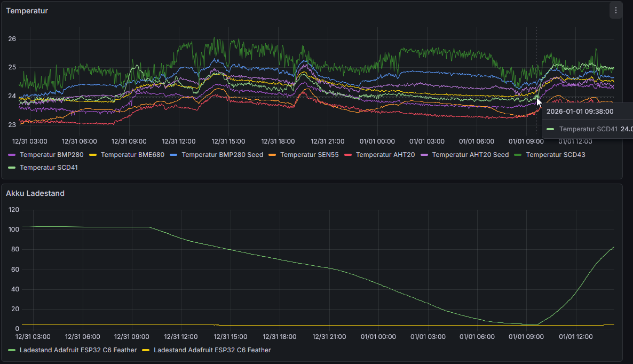Open the blue swatch for Temperatur BMP280 Seed

click(x=174, y=155)
